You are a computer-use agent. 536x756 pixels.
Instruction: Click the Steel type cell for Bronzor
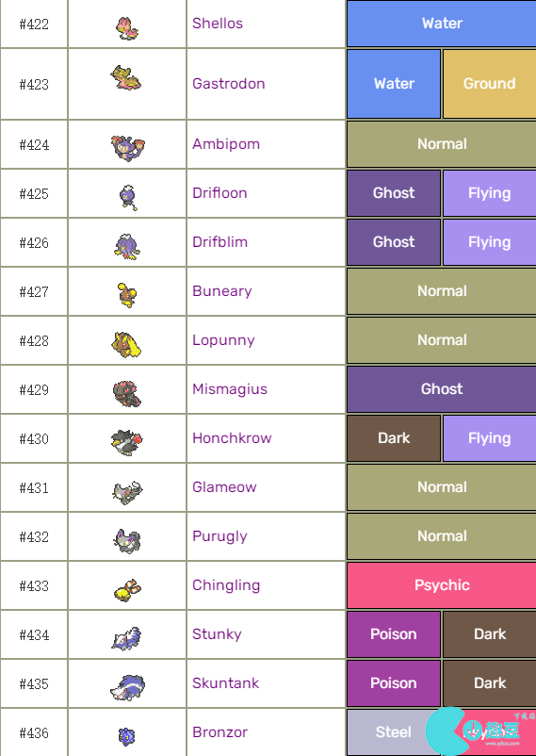point(394,732)
